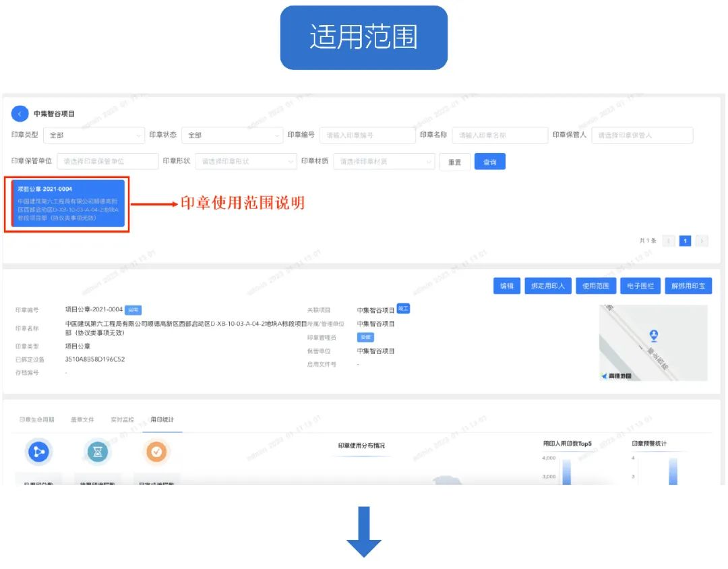Click the bar in 印章预警统计 chart
The width and height of the screenshot is (728, 569).
coord(673,471)
